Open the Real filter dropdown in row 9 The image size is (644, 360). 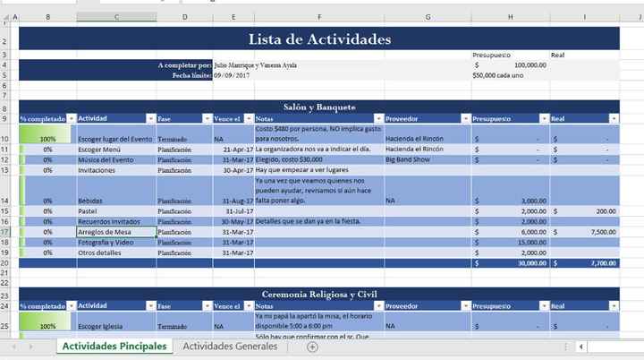tap(613, 118)
